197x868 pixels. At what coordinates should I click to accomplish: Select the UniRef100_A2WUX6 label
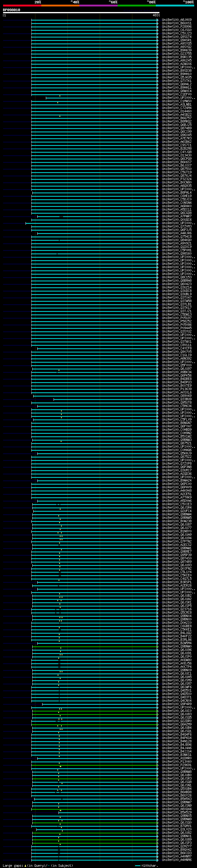[x=177, y=64]
